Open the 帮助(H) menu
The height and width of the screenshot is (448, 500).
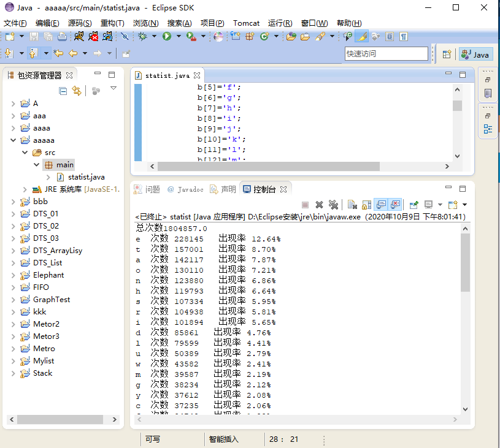(349, 23)
